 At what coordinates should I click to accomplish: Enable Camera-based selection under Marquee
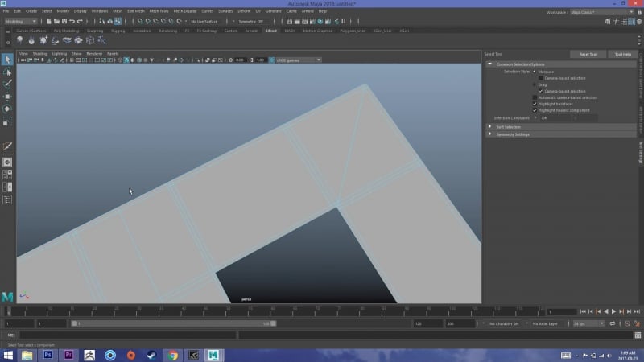coord(541,78)
